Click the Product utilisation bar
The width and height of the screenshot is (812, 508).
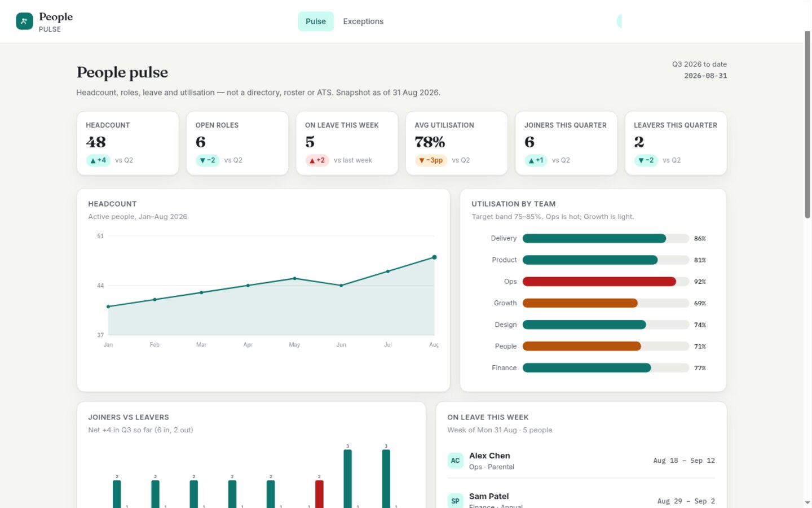590,260
